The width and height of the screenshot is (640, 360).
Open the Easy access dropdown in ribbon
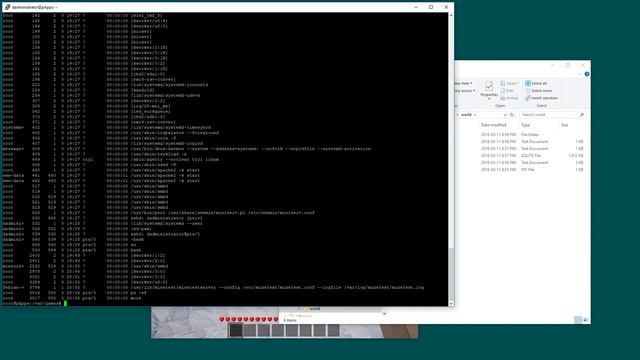click(465, 91)
